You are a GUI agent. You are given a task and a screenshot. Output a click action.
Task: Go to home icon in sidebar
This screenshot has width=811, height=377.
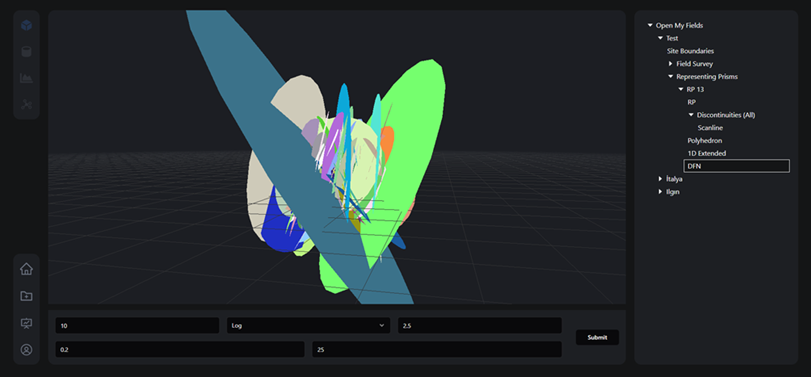point(26,269)
